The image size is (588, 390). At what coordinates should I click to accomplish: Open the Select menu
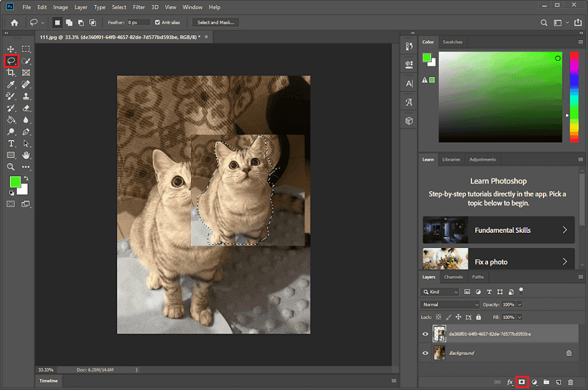pos(118,7)
